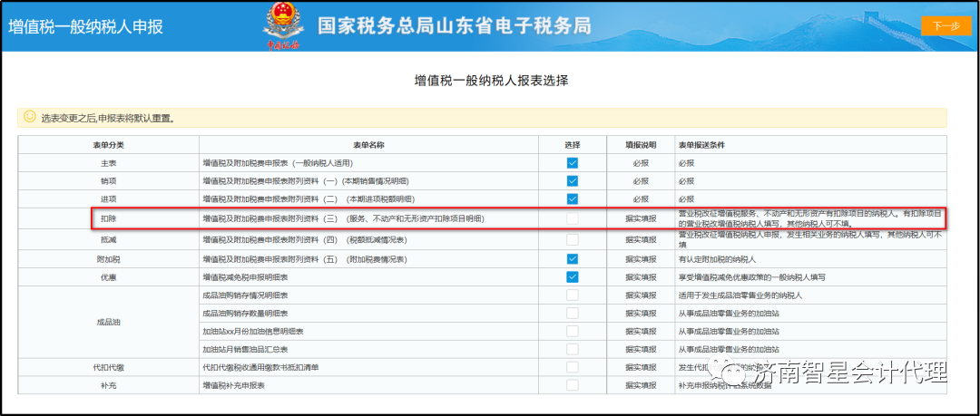Click the 国家税务总局山东省电子税务局 banner text
This screenshot has width=980, height=416.
coord(455,25)
